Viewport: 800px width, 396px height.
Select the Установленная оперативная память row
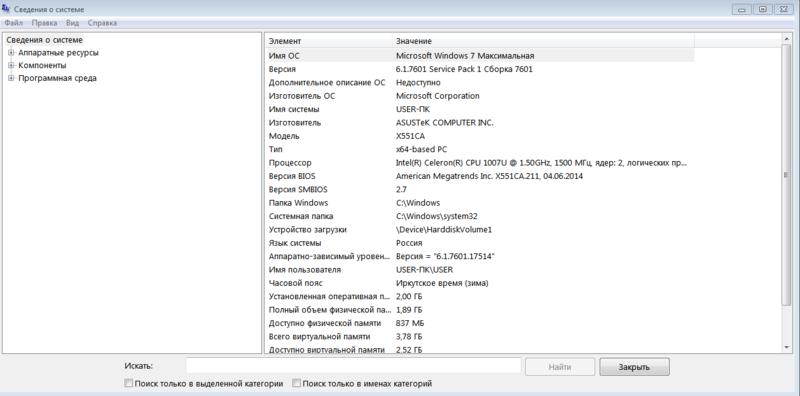[480, 296]
